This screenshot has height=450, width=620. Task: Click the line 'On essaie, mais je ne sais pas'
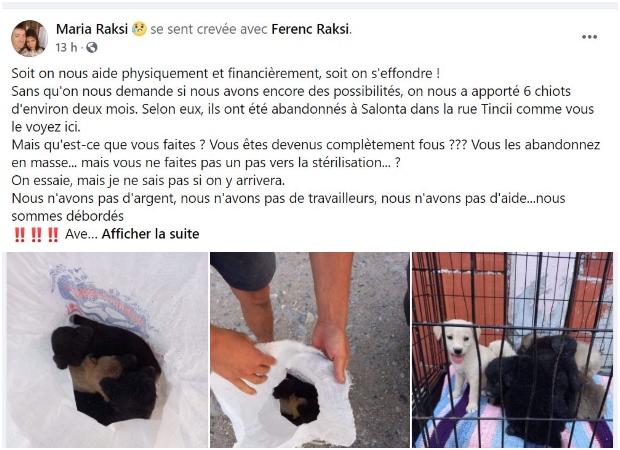pos(148,181)
